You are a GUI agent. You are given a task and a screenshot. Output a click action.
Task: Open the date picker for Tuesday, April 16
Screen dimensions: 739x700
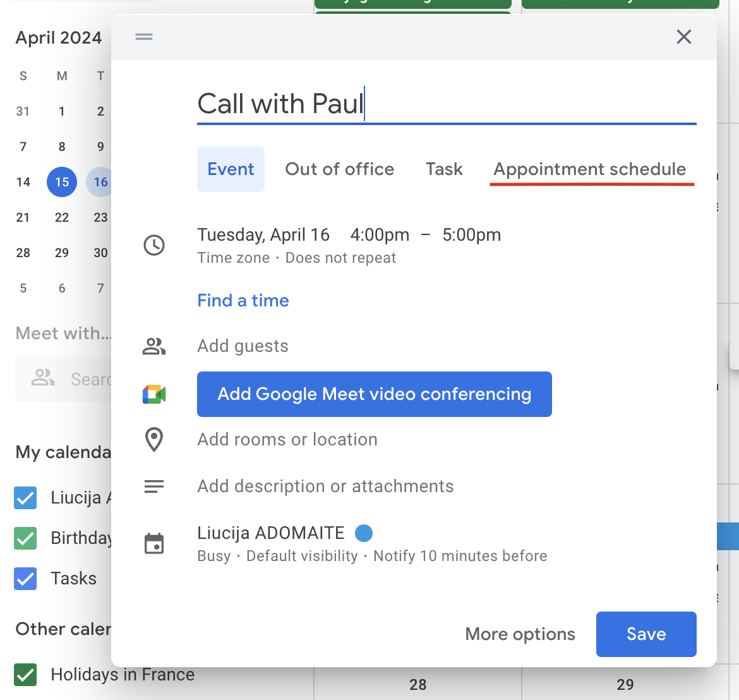click(263, 234)
